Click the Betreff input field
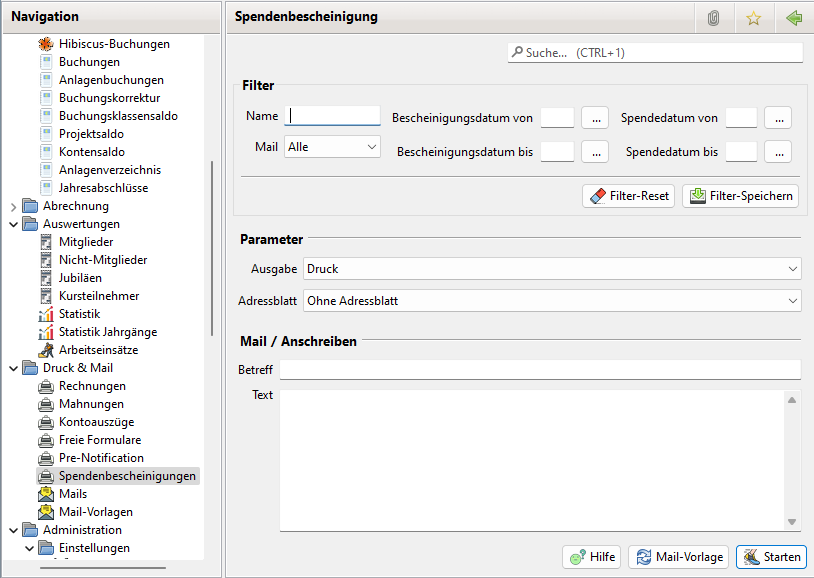 pyautogui.click(x=540, y=370)
